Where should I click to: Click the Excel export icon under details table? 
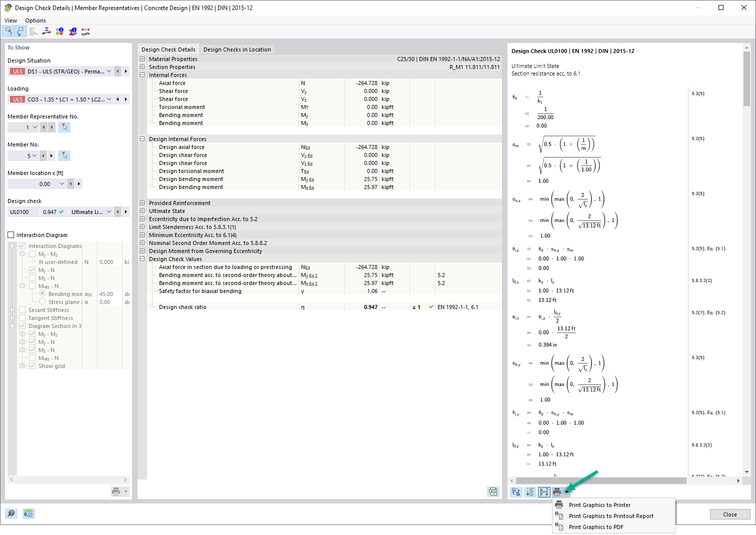click(x=493, y=491)
